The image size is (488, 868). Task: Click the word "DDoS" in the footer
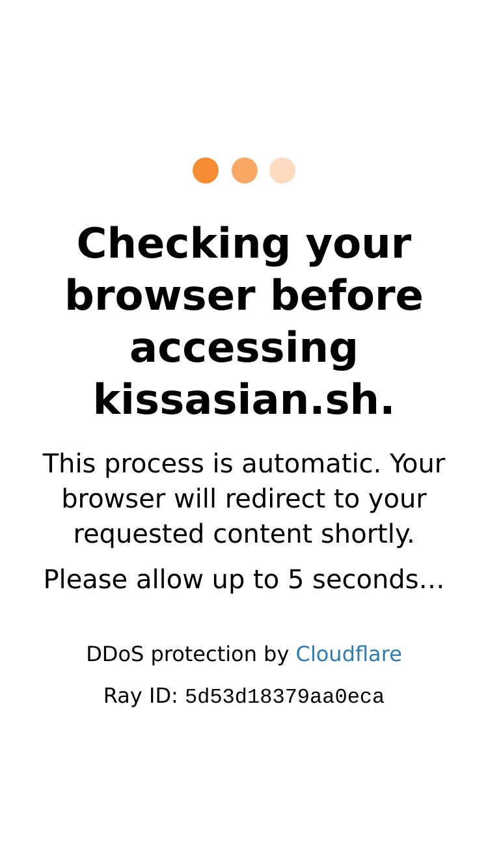point(115,654)
